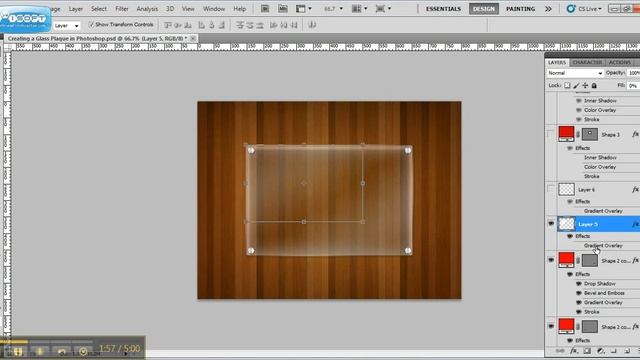Toggle Bevel and Emboss effect eye icon
640x360 pixels.
click(x=578, y=293)
